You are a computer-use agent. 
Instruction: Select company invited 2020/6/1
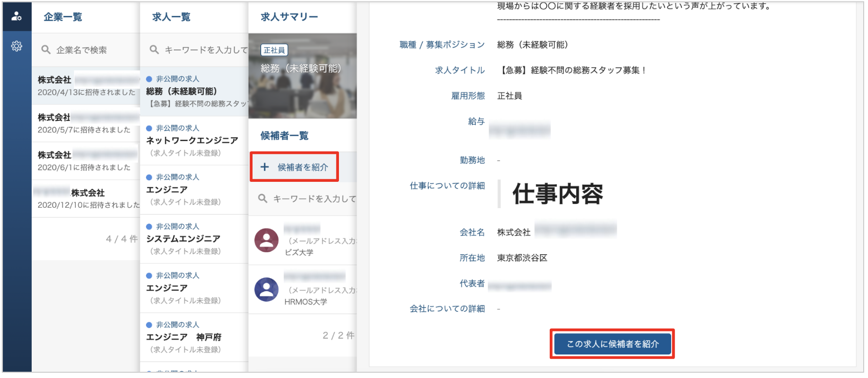click(86, 161)
